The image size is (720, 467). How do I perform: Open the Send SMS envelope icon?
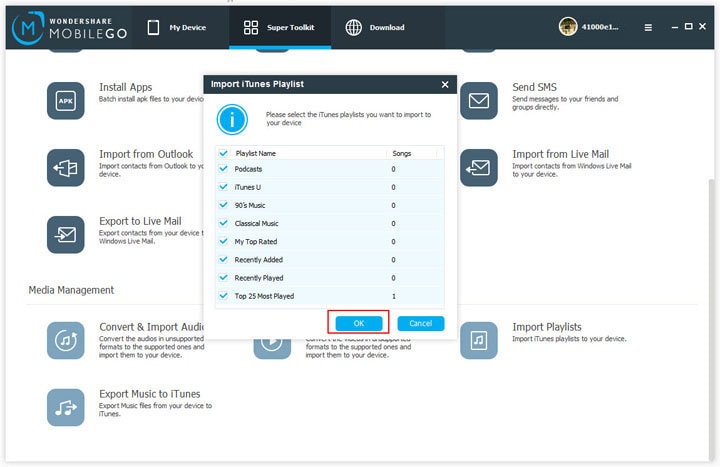[x=478, y=101]
